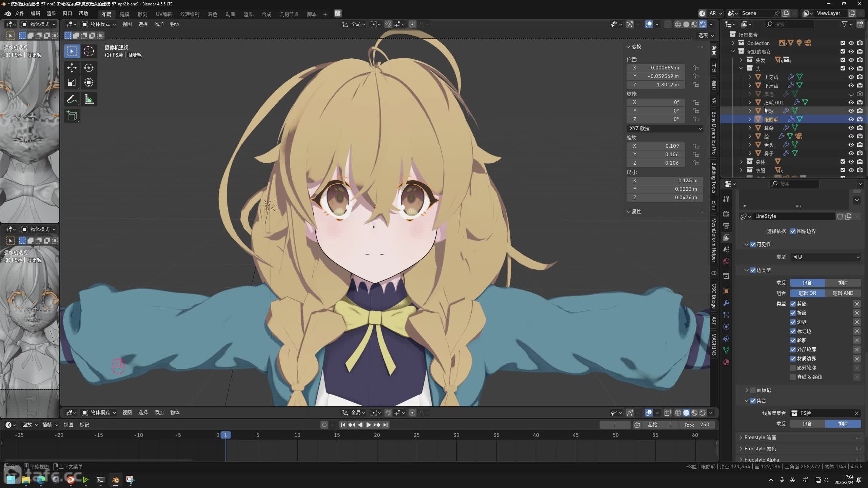Viewport: 868px width, 488px height.
Task: Activate the Annotate pencil tool
Action: [72, 99]
